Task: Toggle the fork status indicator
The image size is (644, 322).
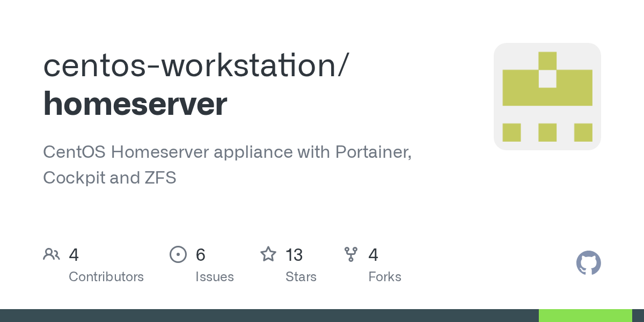Action: tap(351, 254)
